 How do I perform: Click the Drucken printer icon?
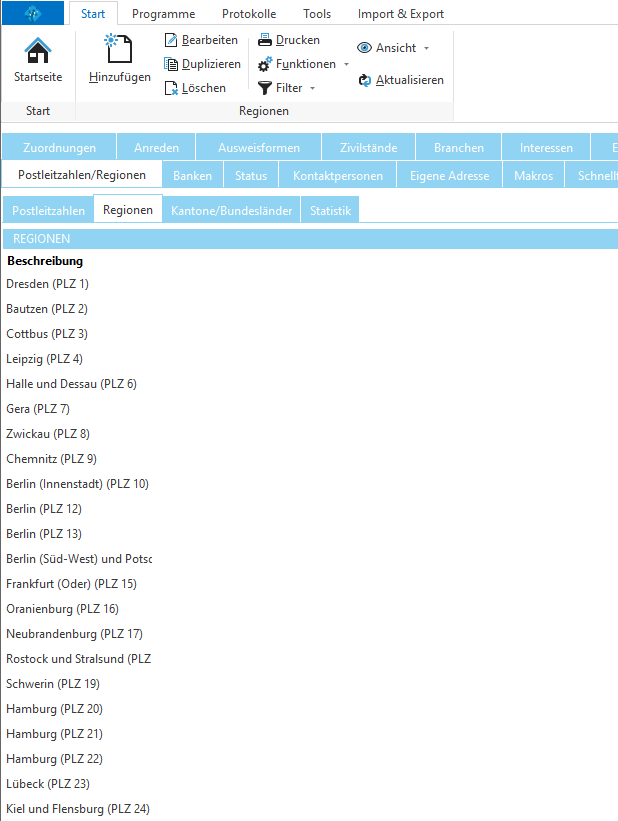[265, 40]
